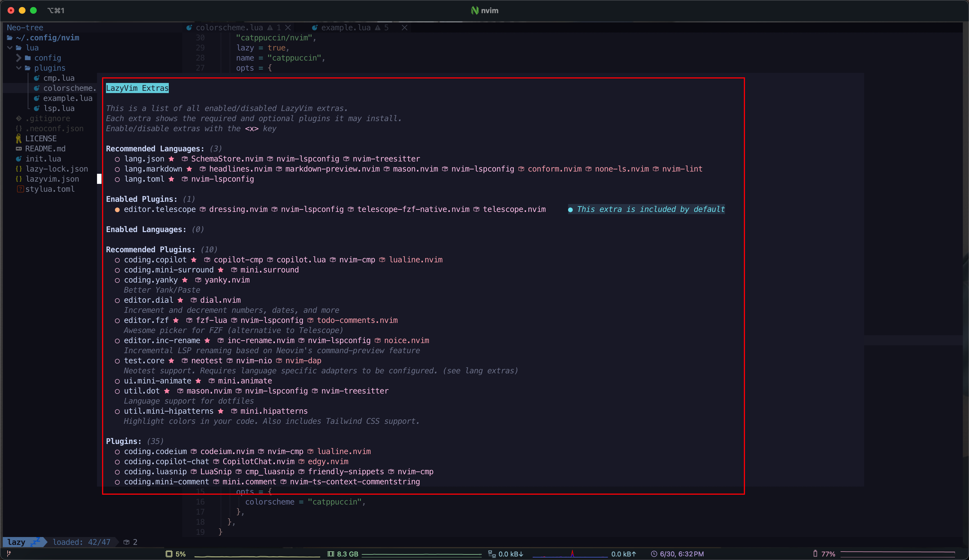This screenshot has height=560, width=969.
Task: Click the markdown icon next to README.md
Action: 19,149
